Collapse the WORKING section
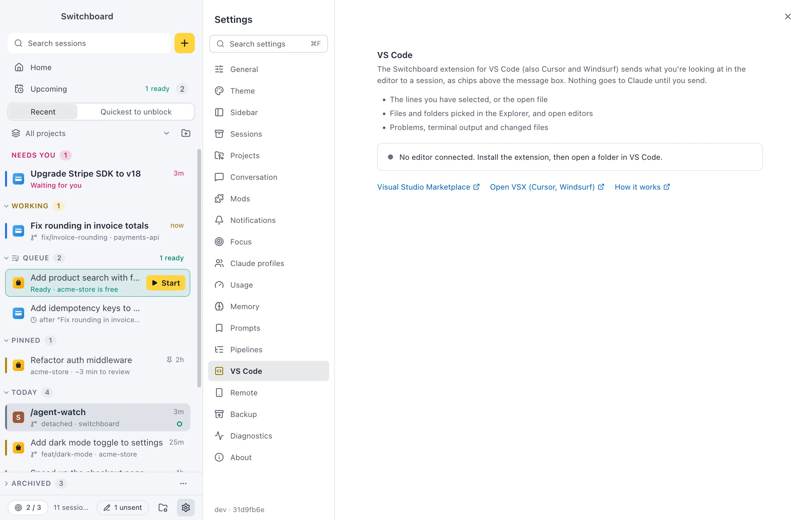Image resolution: width=812 pixels, height=520 pixels. 6,206
